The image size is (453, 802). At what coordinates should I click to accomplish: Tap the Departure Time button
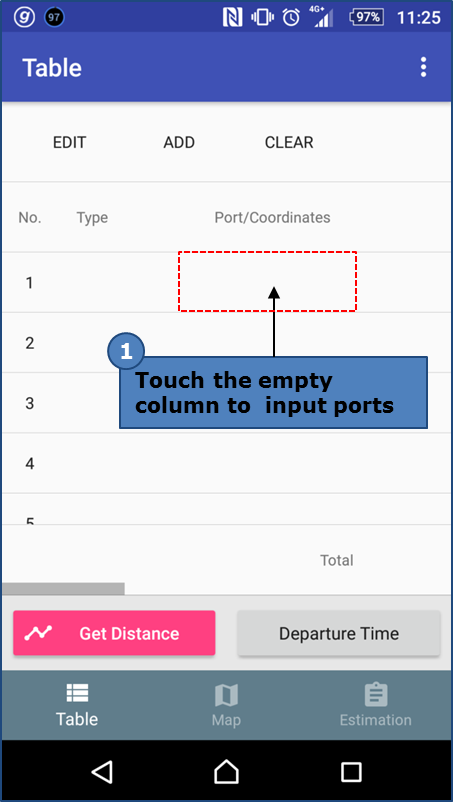click(338, 633)
